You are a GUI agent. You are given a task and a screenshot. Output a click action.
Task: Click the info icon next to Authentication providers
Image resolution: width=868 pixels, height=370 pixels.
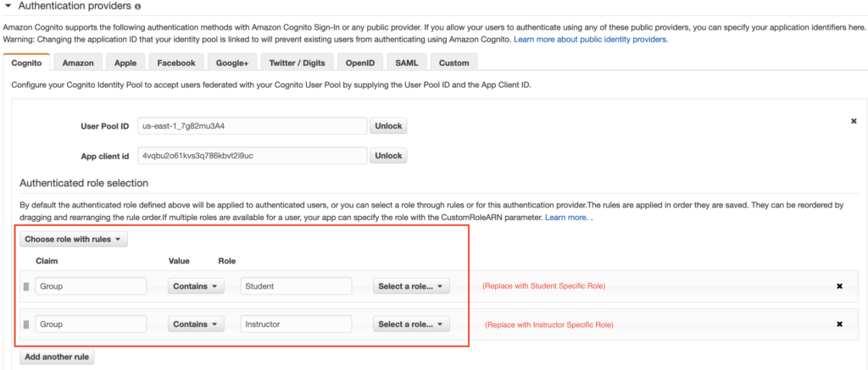click(x=137, y=7)
